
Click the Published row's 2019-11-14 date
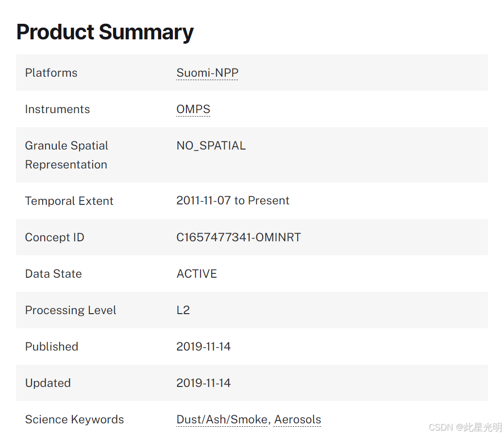pos(203,347)
